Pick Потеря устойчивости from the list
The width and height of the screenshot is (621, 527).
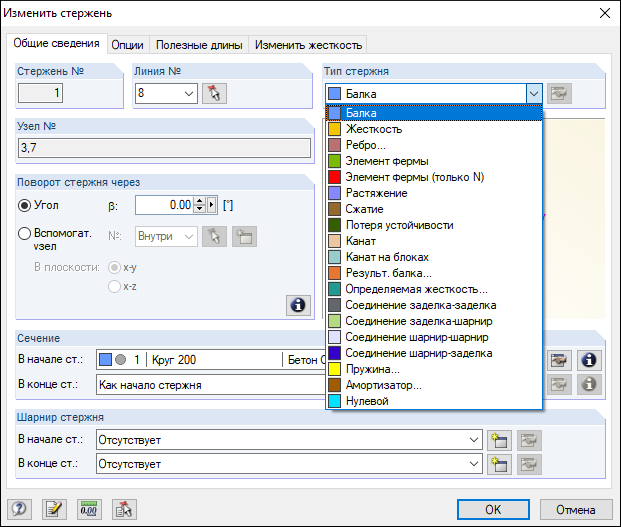pyautogui.click(x=434, y=225)
